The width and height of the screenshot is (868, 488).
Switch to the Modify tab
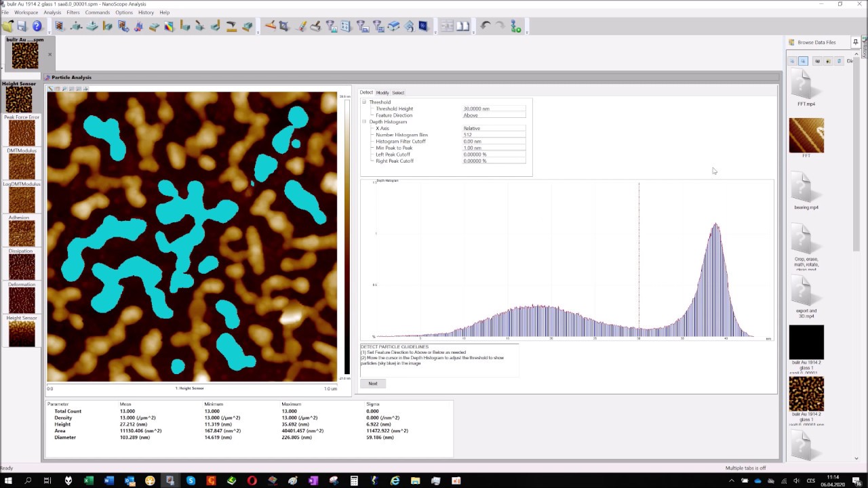382,92
